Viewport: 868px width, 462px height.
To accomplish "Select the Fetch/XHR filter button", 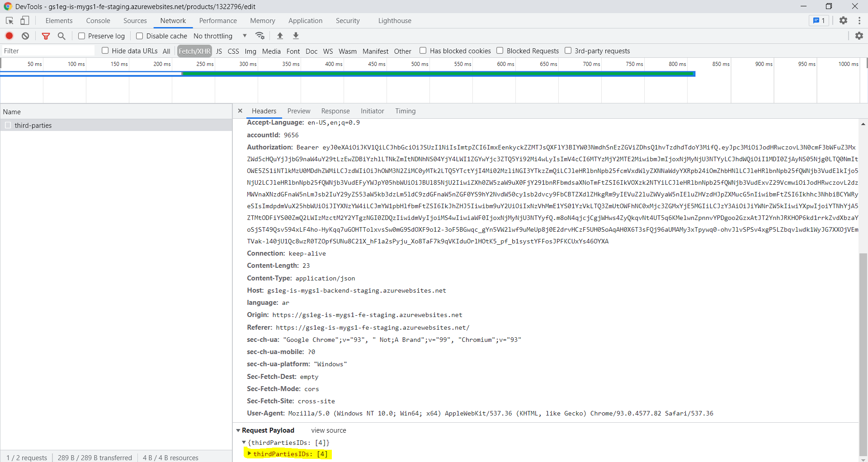I will [194, 51].
